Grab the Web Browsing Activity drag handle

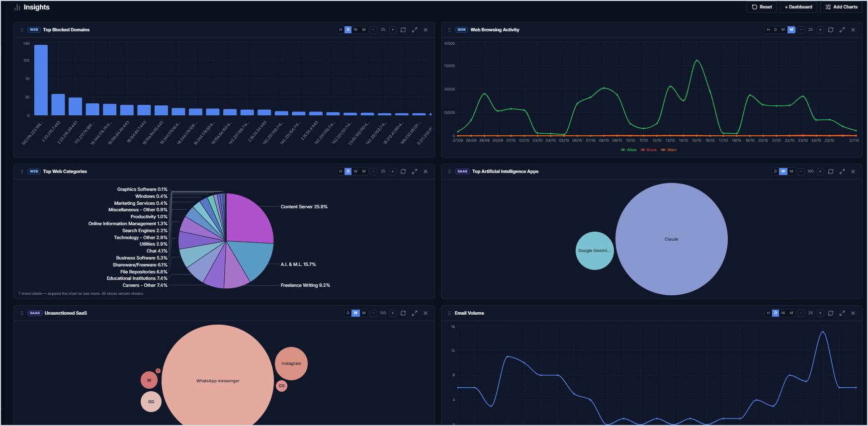coord(449,30)
